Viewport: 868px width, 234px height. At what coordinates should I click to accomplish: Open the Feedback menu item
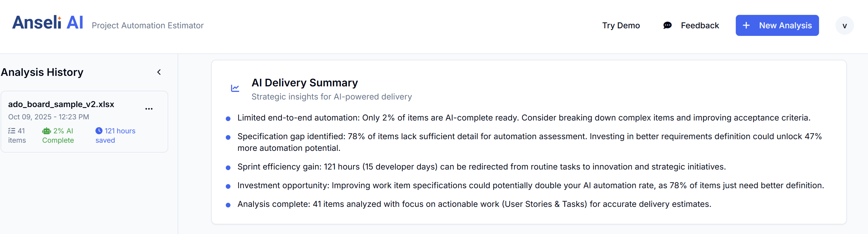click(699, 26)
